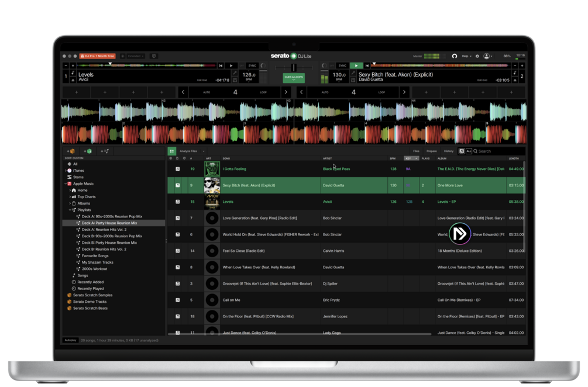Click Edit Grid on deck 1
Viewport: 588px width, 387px height.
202,80
